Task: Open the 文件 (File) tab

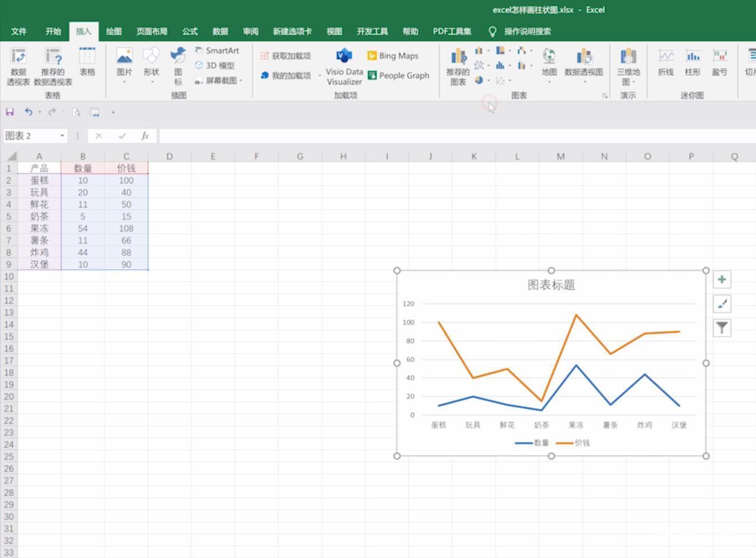Action: 19,31
